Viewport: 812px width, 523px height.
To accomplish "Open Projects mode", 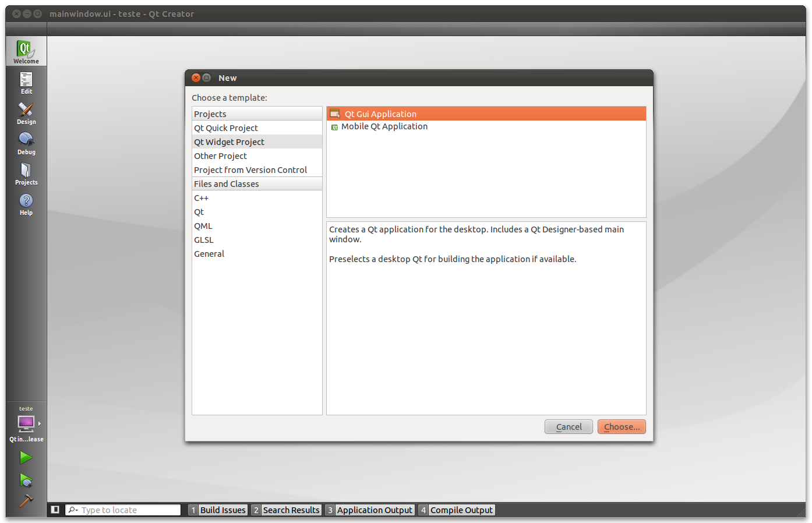I will point(26,174).
